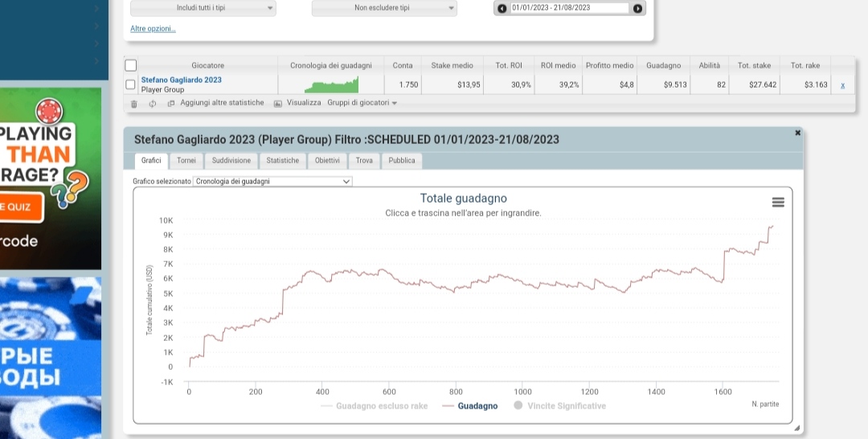Open the Non escludere tipi dropdown
The image size is (868, 439).
(x=384, y=8)
